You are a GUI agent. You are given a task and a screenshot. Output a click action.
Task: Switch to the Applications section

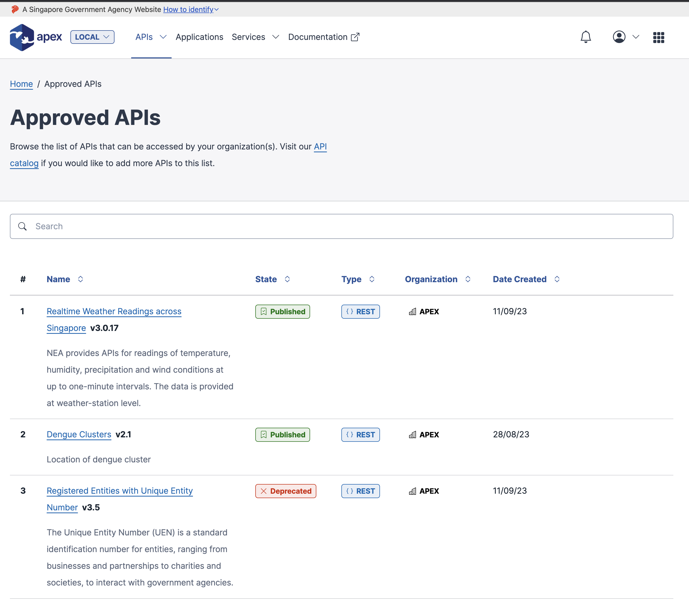click(x=199, y=37)
